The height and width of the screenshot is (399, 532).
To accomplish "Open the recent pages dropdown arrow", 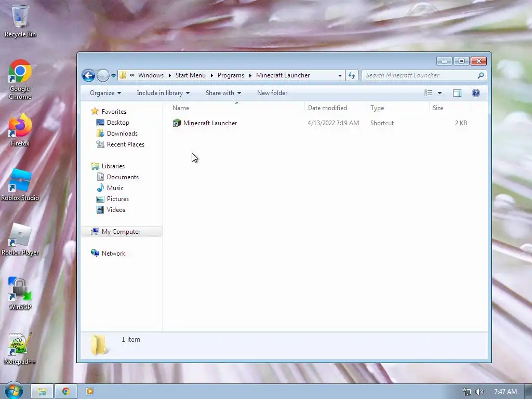I will click(x=113, y=76).
